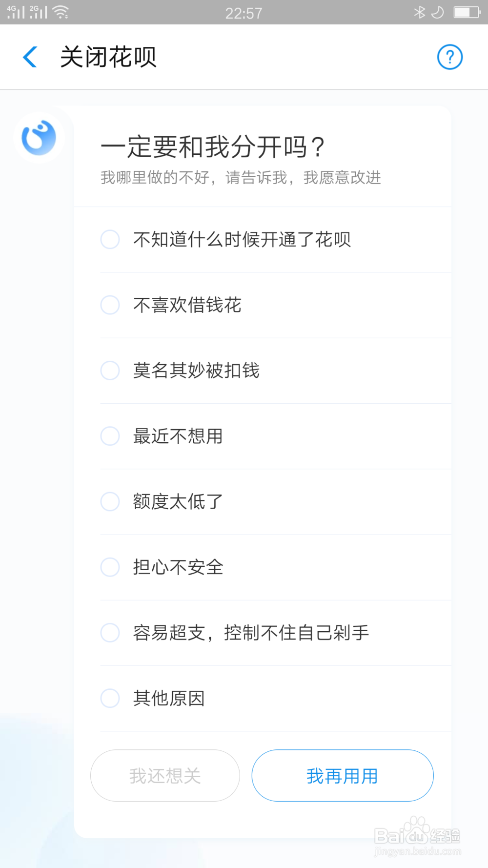Select the 额度太低了 radio option
This screenshot has height=868, width=488.
pos(110,501)
